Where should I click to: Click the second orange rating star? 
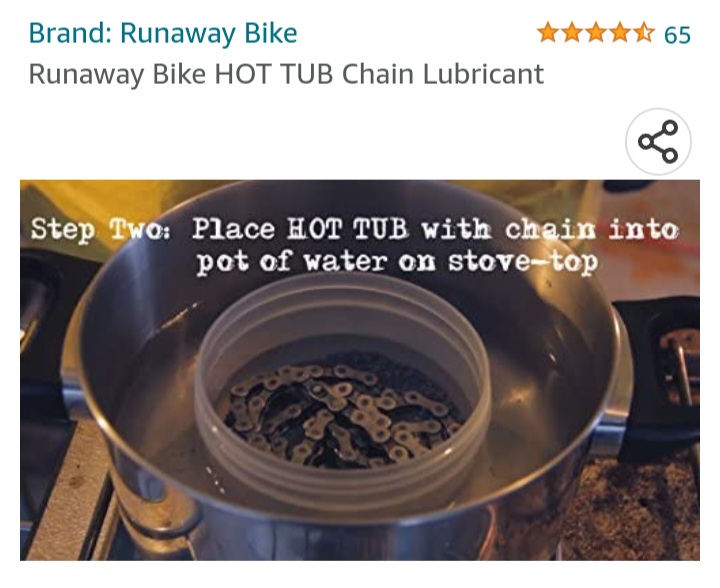coord(572,33)
